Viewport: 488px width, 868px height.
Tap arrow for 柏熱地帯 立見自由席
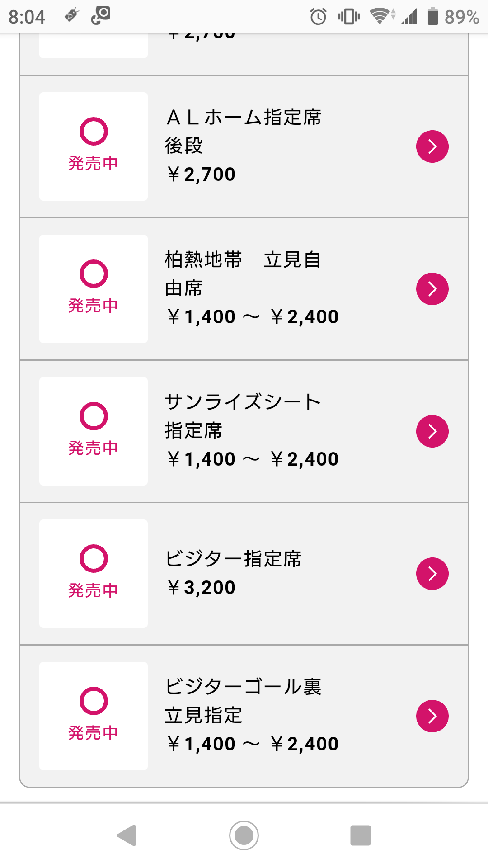pyautogui.click(x=432, y=289)
